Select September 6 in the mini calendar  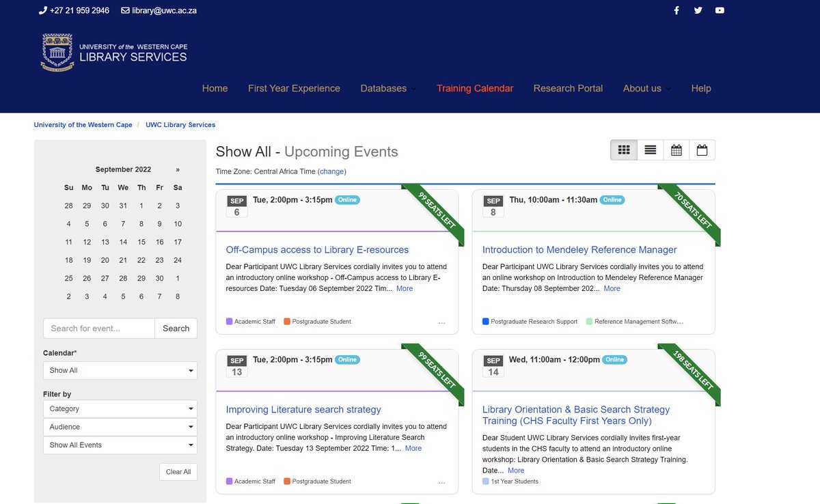(105, 224)
